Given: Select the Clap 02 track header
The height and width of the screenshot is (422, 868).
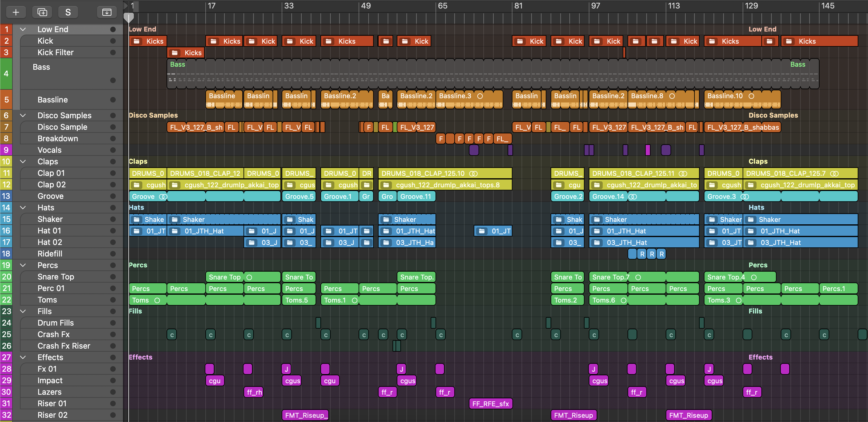Looking at the screenshot, I should coord(71,185).
